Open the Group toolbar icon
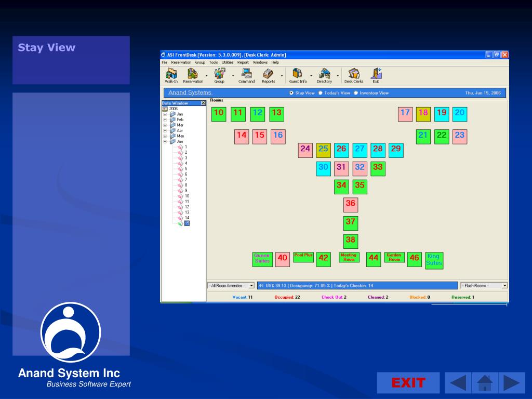The image size is (532, 399). [x=219, y=75]
